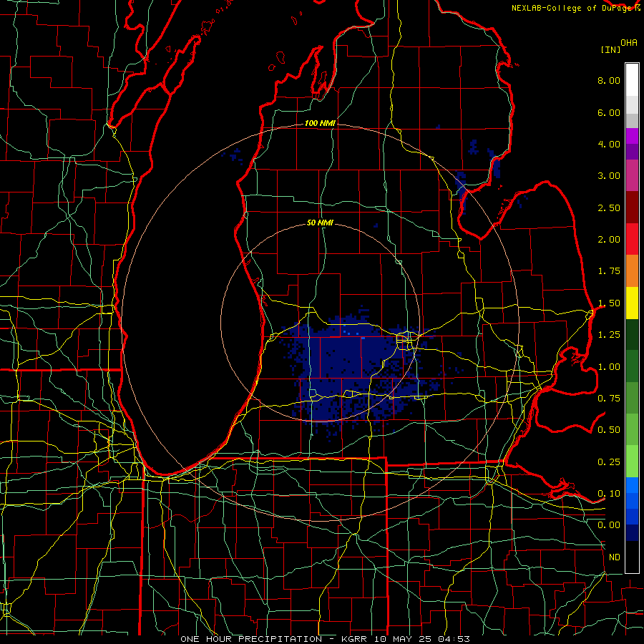Select the 8.00 legend value
The height and width of the screenshot is (644, 644).
[609, 80]
